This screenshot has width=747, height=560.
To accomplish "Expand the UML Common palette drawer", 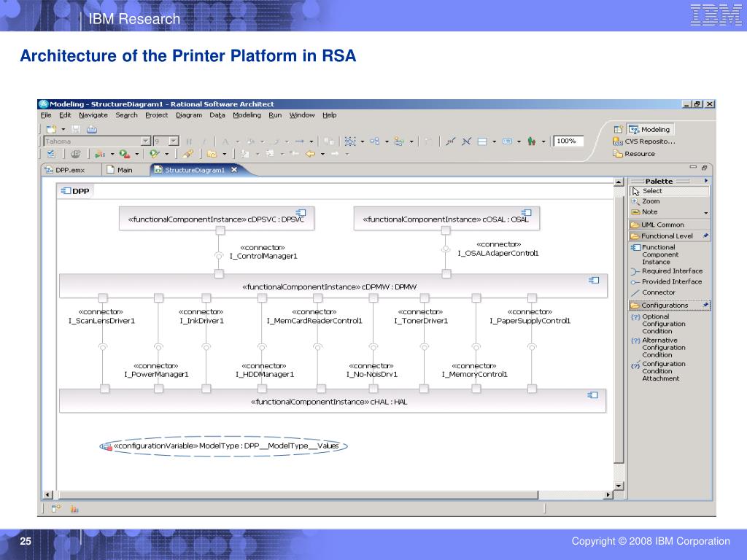I will tap(669, 225).
